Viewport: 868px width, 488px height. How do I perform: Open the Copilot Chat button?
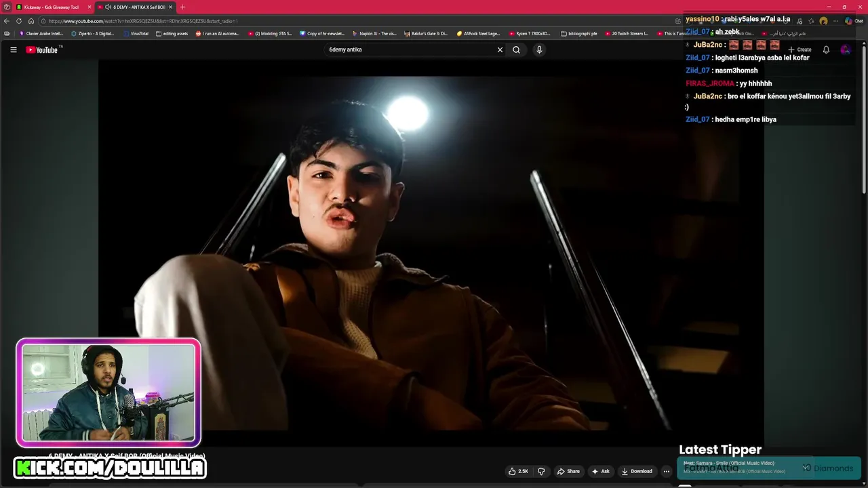[x=852, y=21]
